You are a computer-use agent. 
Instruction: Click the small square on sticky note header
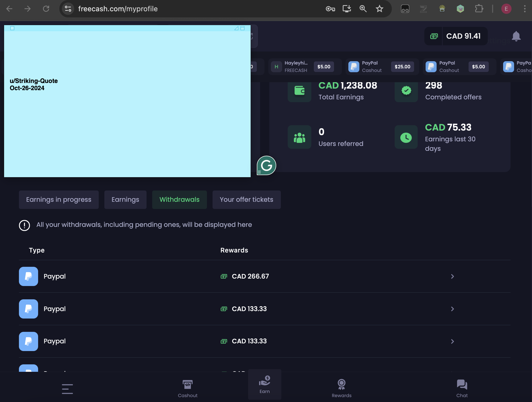[x=12, y=28]
